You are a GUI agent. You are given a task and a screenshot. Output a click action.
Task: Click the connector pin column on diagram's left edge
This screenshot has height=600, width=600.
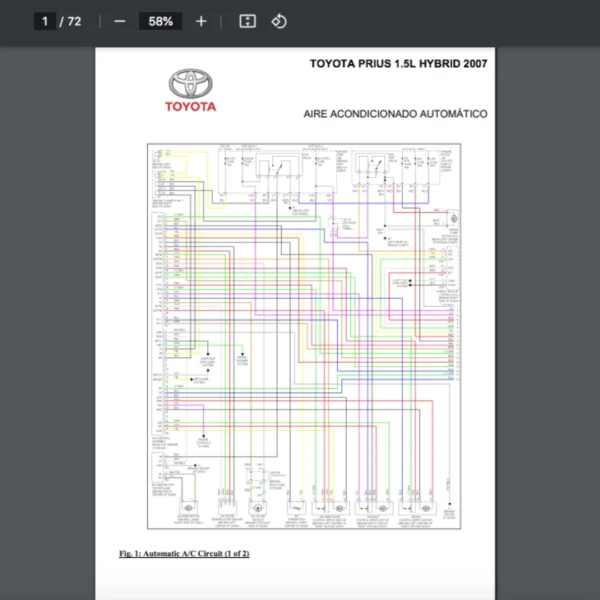tap(159, 300)
